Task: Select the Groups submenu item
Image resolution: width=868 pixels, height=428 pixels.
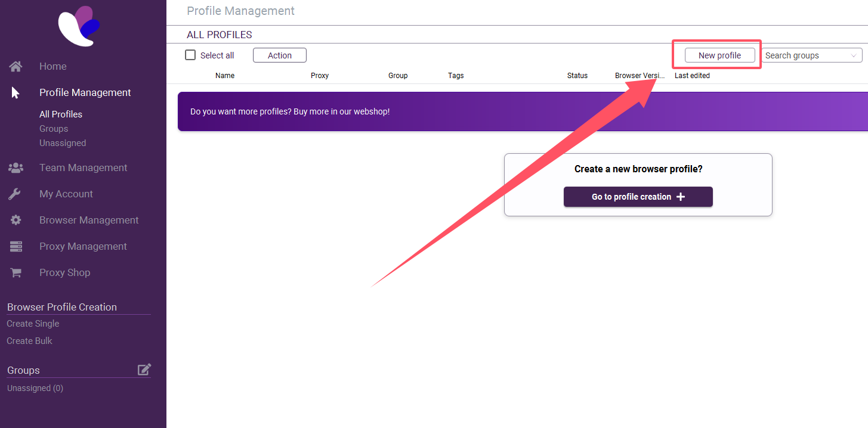Action: (x=54, y=129)
